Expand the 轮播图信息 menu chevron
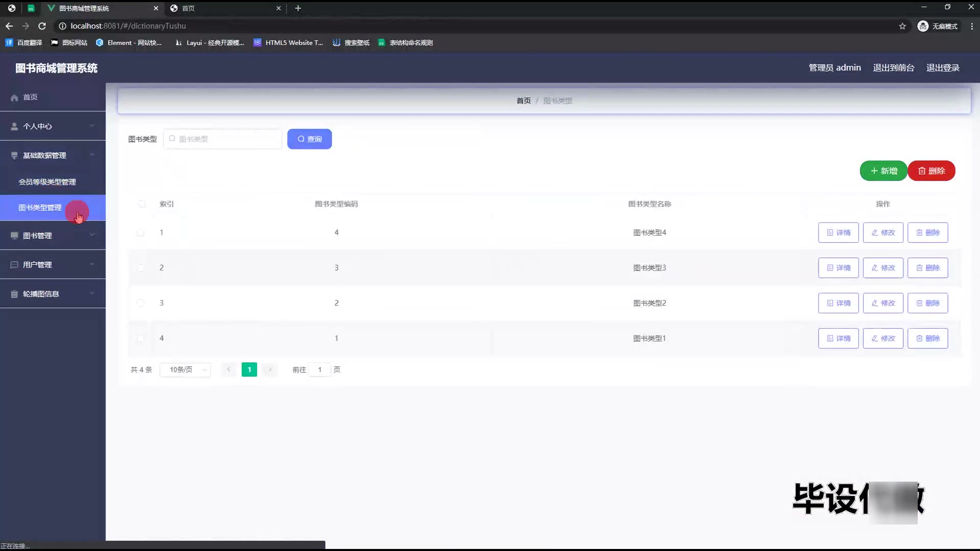The image size is (980, 551). coord(92,293)
